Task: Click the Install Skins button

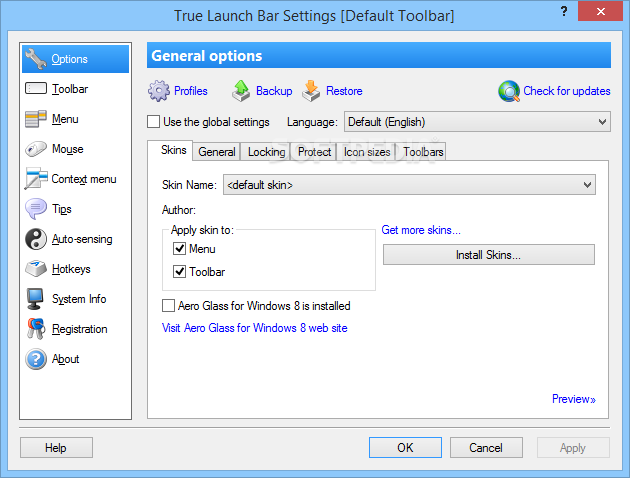Action: click(x=489, y=255)
